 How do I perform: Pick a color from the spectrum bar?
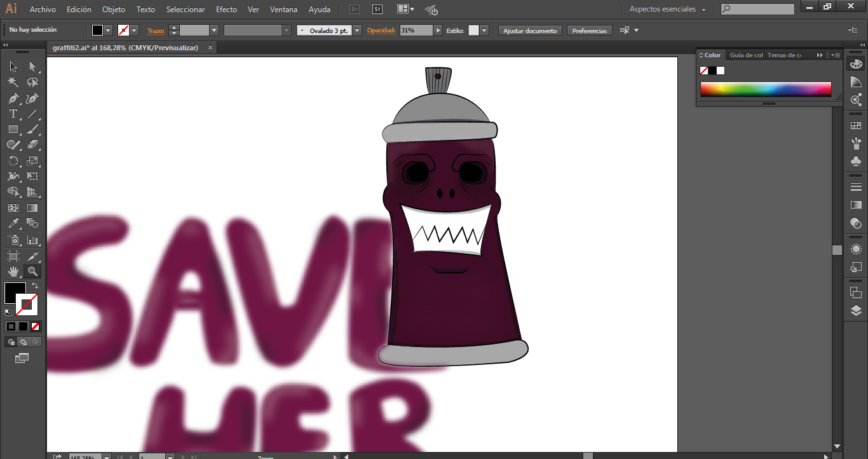(x=766, y=89)
